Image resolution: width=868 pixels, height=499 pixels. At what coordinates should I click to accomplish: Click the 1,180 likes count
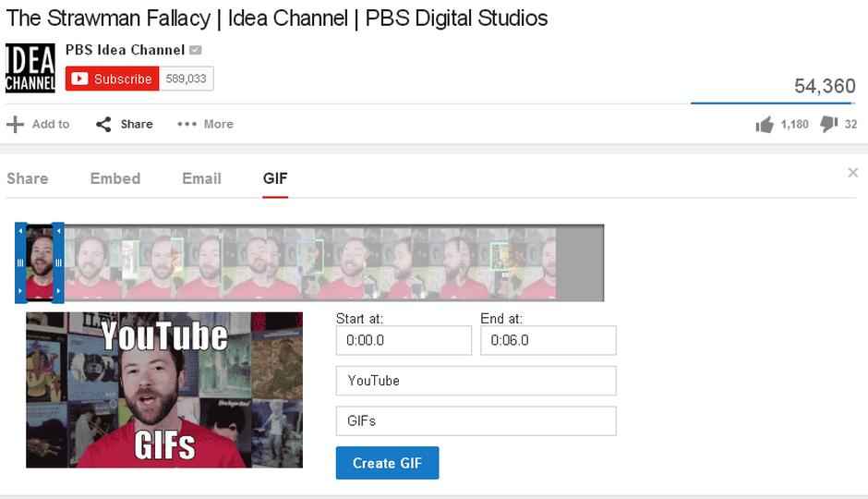pyautogui.click(x=794, y=125)
